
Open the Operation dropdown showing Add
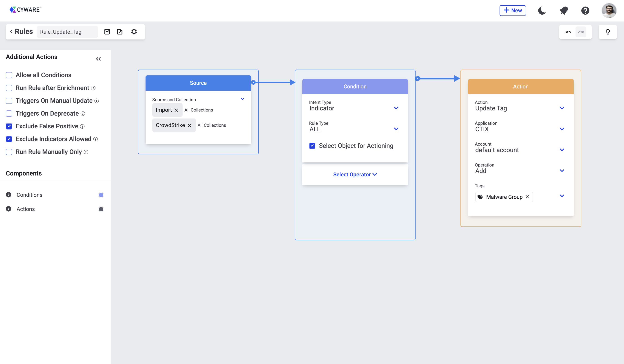point(562,171)
